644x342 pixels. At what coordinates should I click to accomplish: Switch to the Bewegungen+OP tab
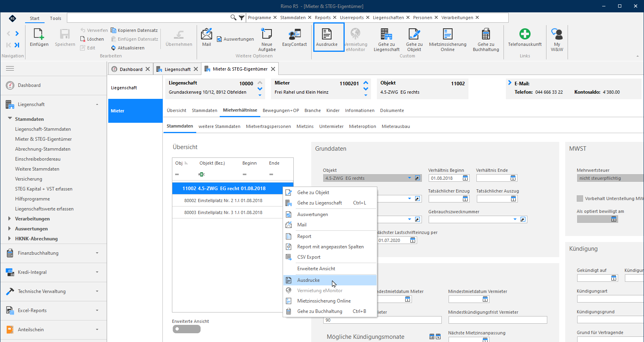[281, 110]
